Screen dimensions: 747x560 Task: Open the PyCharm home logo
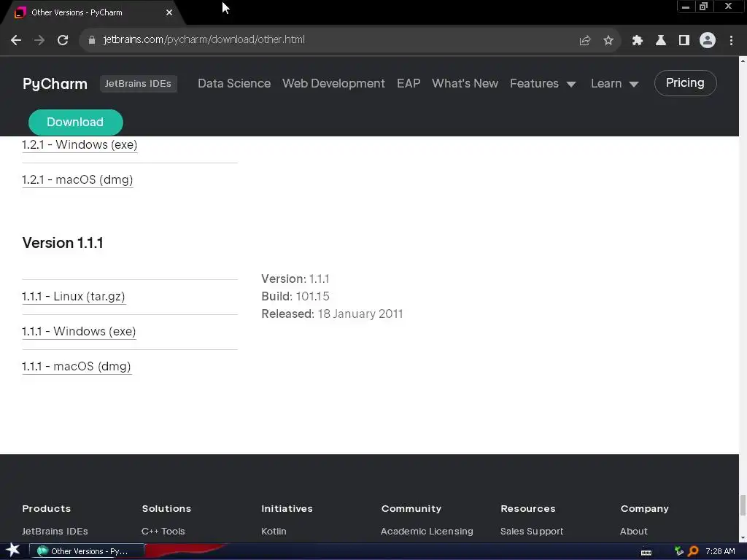coord(55,84)
